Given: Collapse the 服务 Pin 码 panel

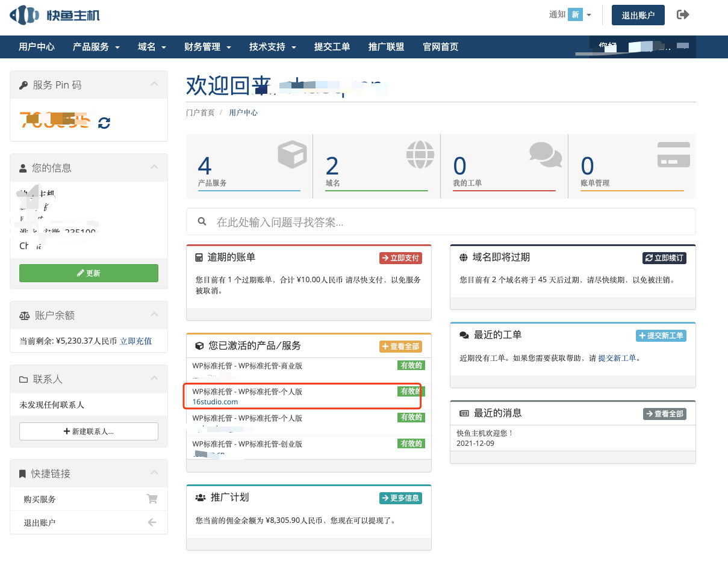Looking at the screenshot, I should click(155, 85).
